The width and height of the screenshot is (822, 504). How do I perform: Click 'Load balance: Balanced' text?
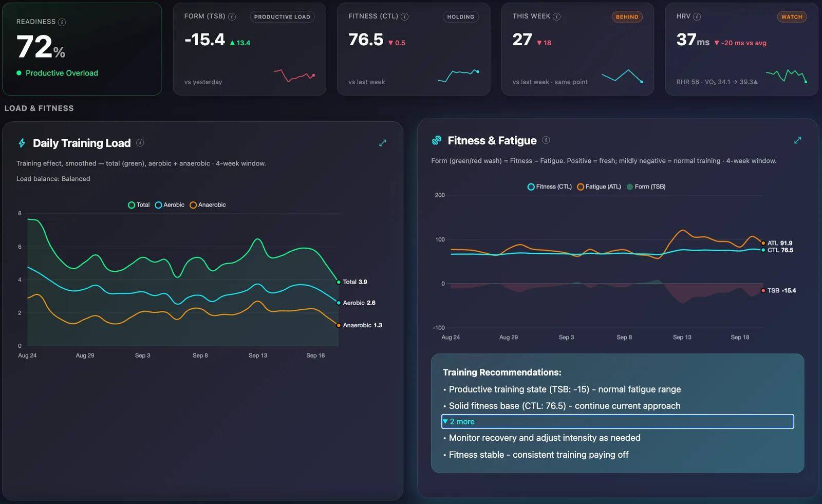point(53,179)
